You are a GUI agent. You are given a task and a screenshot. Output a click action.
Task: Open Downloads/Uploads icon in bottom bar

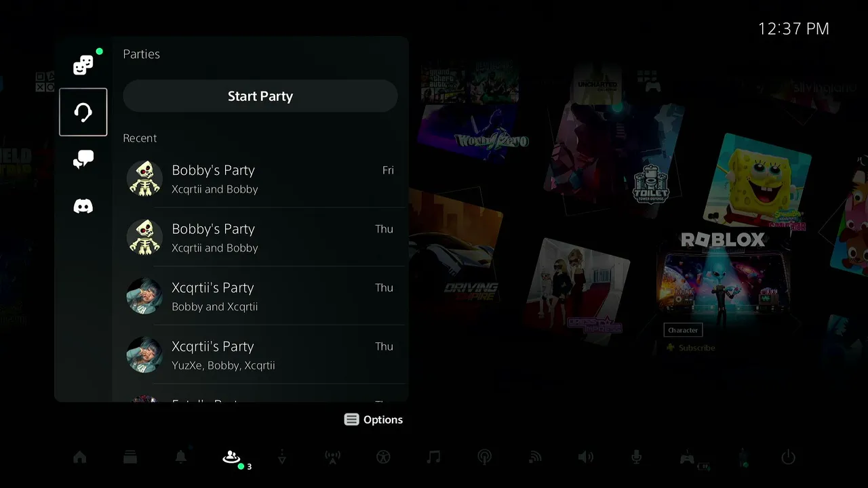pos(282,457)
